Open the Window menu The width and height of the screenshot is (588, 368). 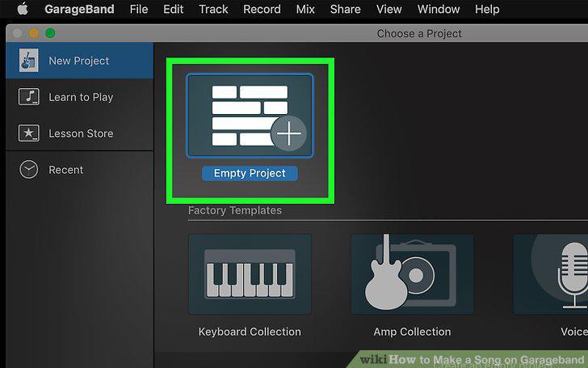click(x=439, y=9)
